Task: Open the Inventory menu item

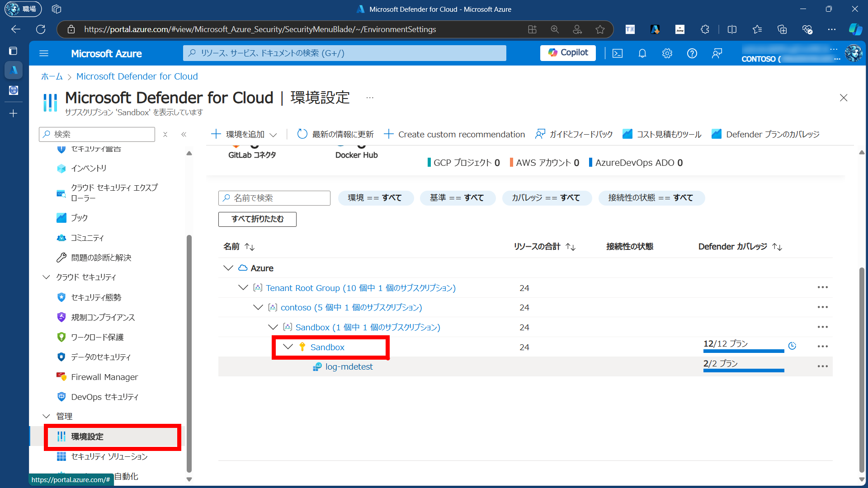Action: click(x=89, y=168)
